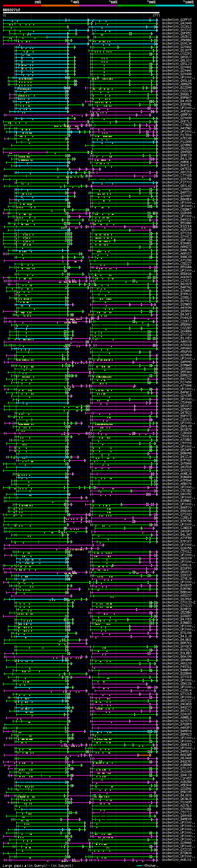This screenshot has height=868, width=197.
Task: Click the 'Large gaps' footer legend text
Action: tap(13, 866)
